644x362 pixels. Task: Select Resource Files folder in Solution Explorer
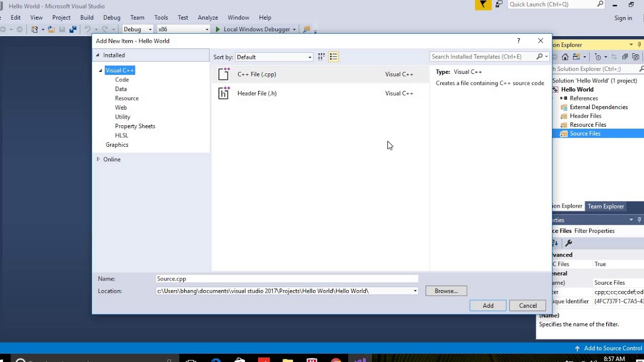588,125
